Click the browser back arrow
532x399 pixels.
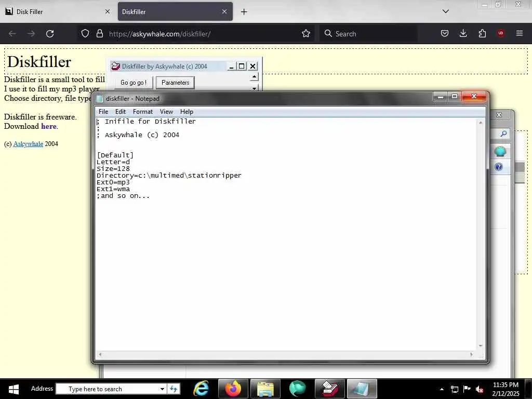(x=12, y=34)
